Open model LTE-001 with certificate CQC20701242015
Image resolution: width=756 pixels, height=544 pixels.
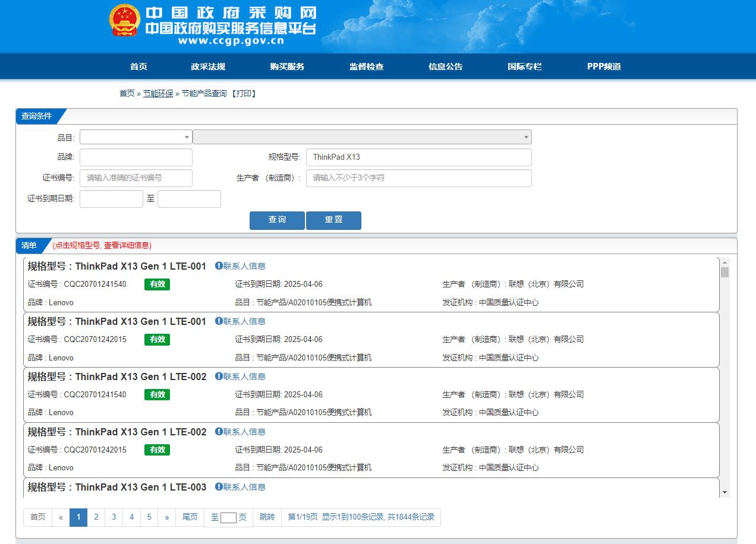click(x=117, y=321)
